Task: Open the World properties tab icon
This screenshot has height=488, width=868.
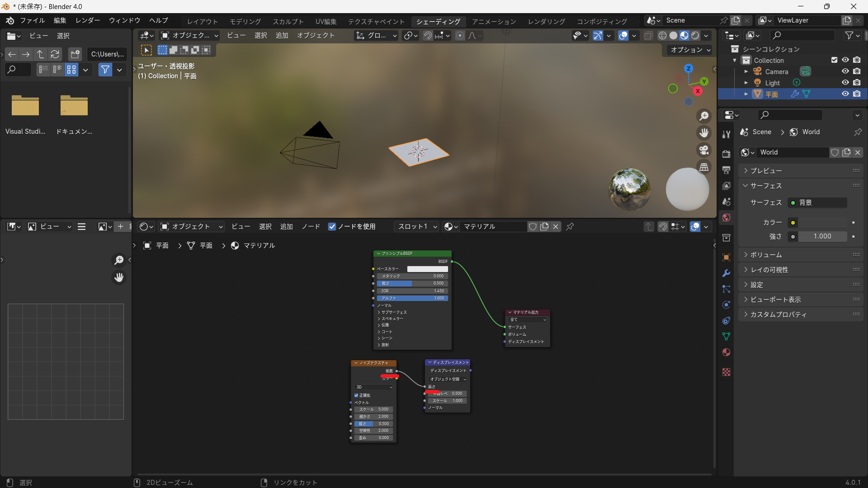Action: 726,218
